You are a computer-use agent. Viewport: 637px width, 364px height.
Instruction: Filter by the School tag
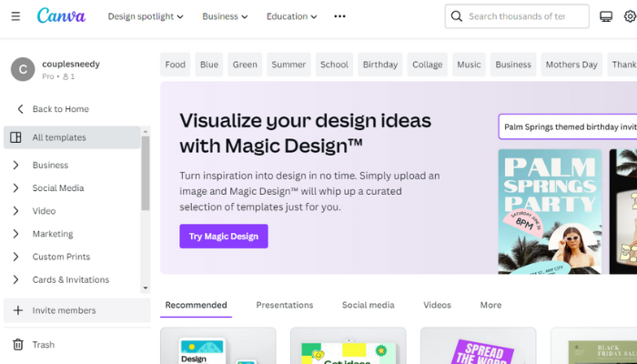click(x=334, y=65)
